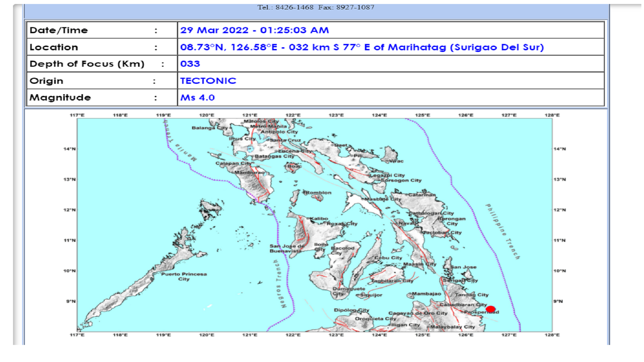644x362 pixels.
Task: Click Cebu City label on map
Action: [x=388, y=258]
